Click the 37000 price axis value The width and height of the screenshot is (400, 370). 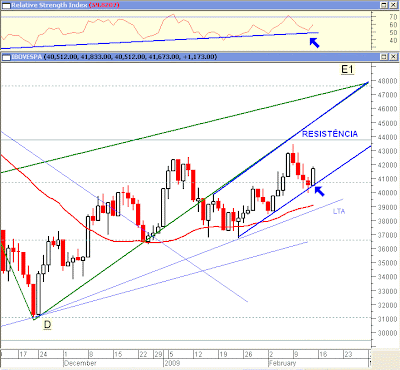click(387, 235)
